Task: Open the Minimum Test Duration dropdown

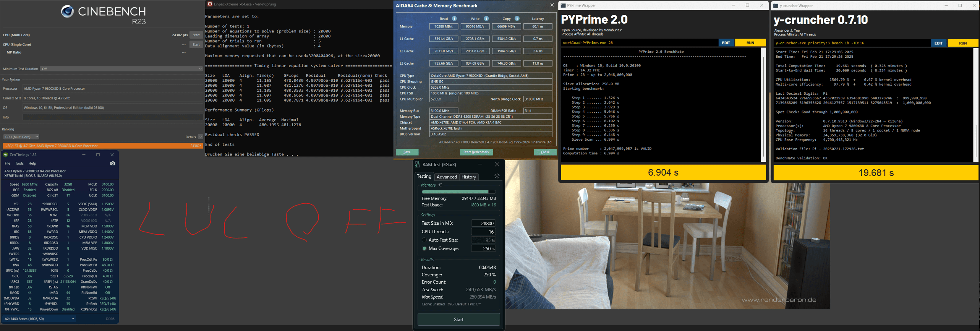Action: (121, 69)
